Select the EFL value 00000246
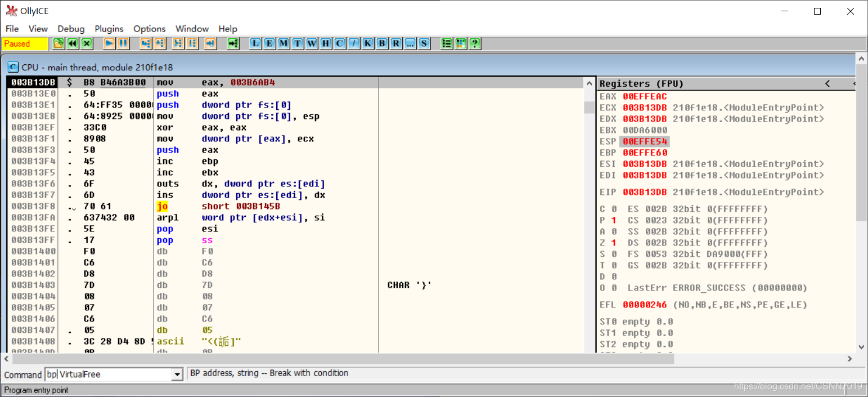This screenshot has width=868, height=397. [645, 305]
